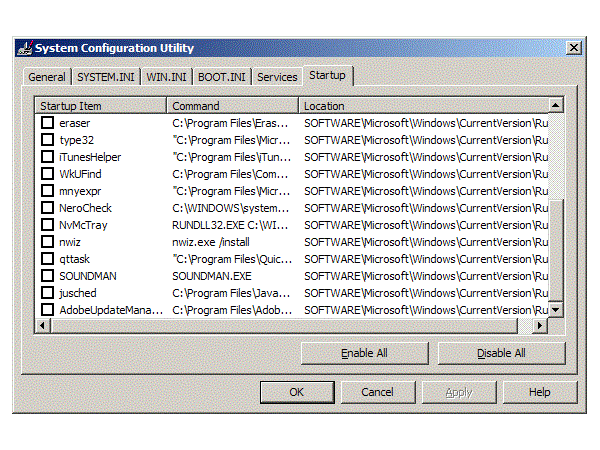Close the System Configuration Utility window
Viewport: 600px width, 450px height.
tap(574, 48)
